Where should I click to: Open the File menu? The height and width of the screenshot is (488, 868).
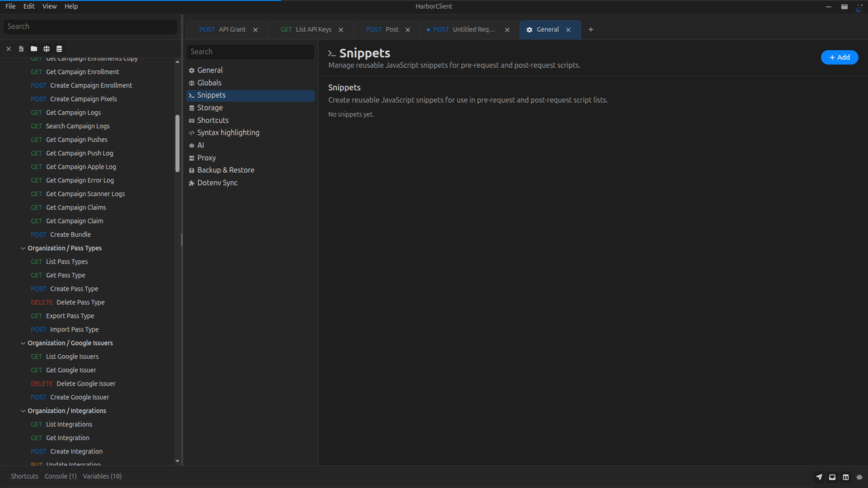pos(10,6)
